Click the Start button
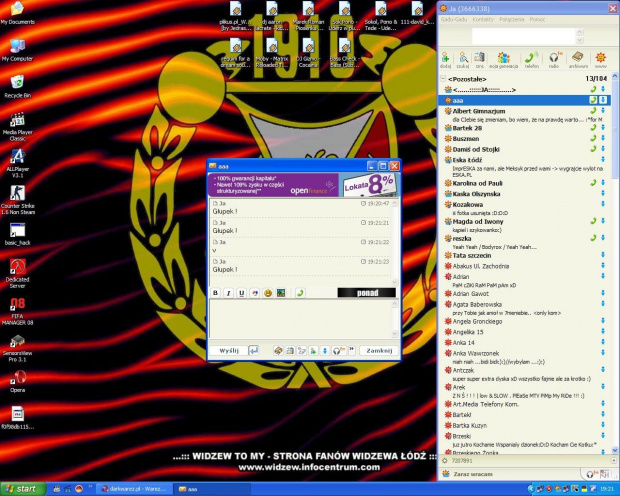 pos(22,489)
